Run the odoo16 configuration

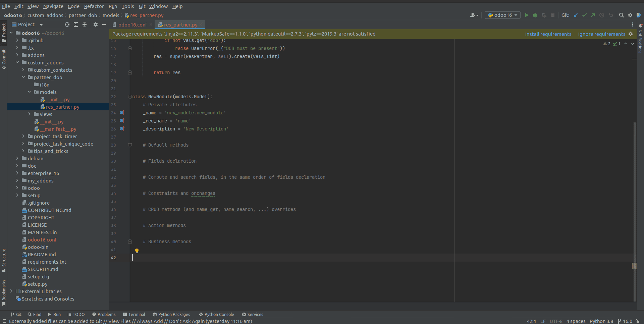527,15
